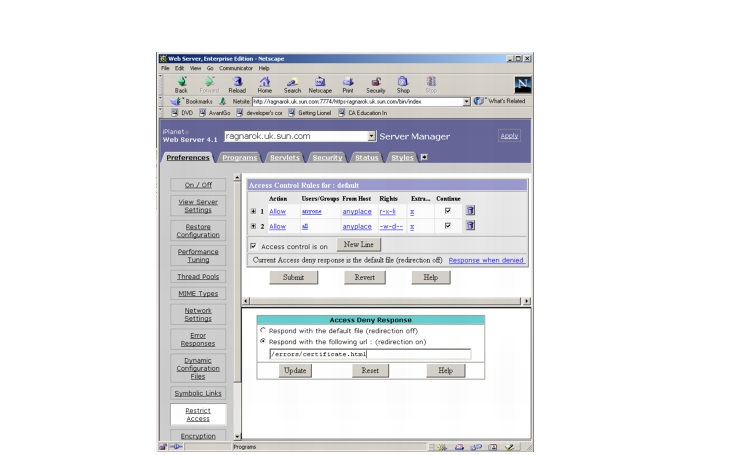The height and width of the screenshot is (455, 730).
Task: Open the Communicator menu
Action: pos(236,68)
